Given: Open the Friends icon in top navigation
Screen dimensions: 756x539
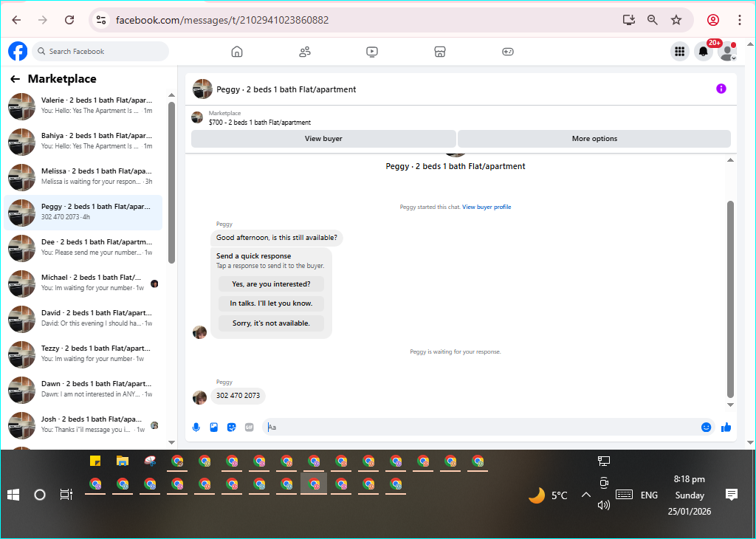Looking at the screenshot, I should pos(305,52).
